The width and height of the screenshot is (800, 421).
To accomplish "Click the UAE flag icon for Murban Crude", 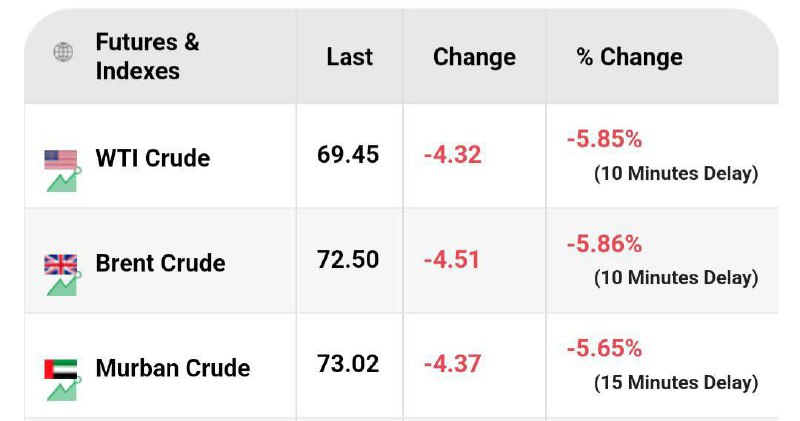I will 61,369.
